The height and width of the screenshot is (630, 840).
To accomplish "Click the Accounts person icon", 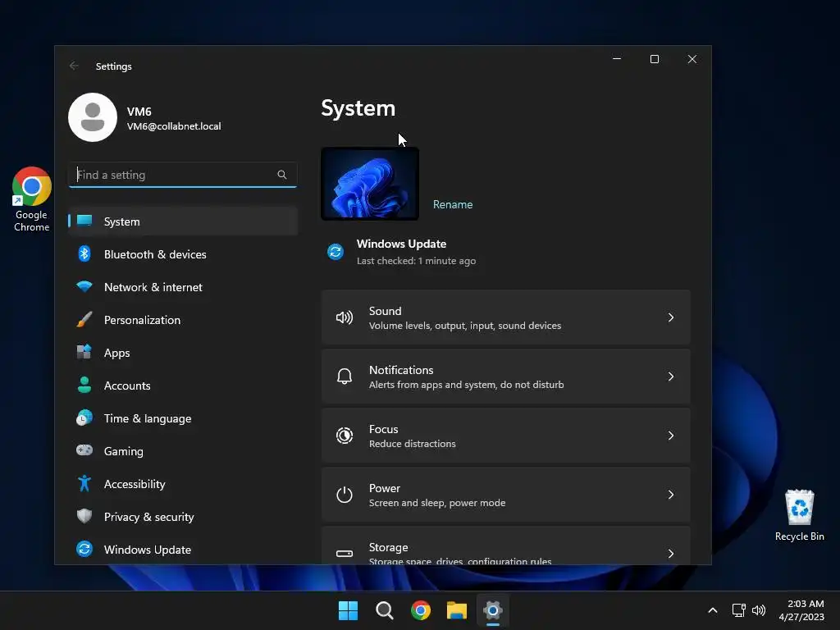I will pyautogui.click(x=84, y=385).
